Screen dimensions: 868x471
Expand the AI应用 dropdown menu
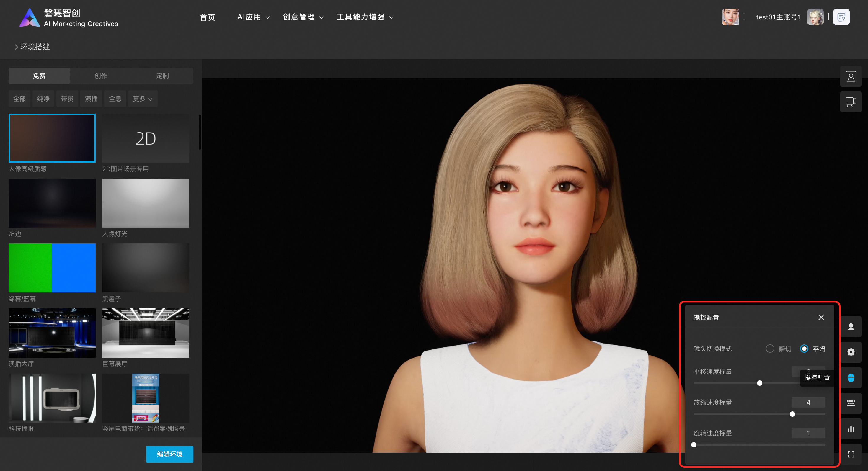click(x=253, y=17)
